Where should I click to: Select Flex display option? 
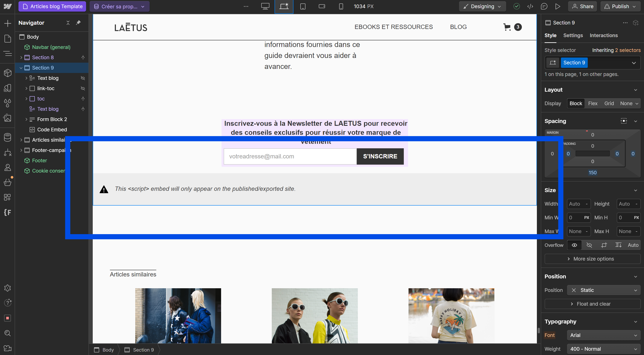(x=592, y=103)
